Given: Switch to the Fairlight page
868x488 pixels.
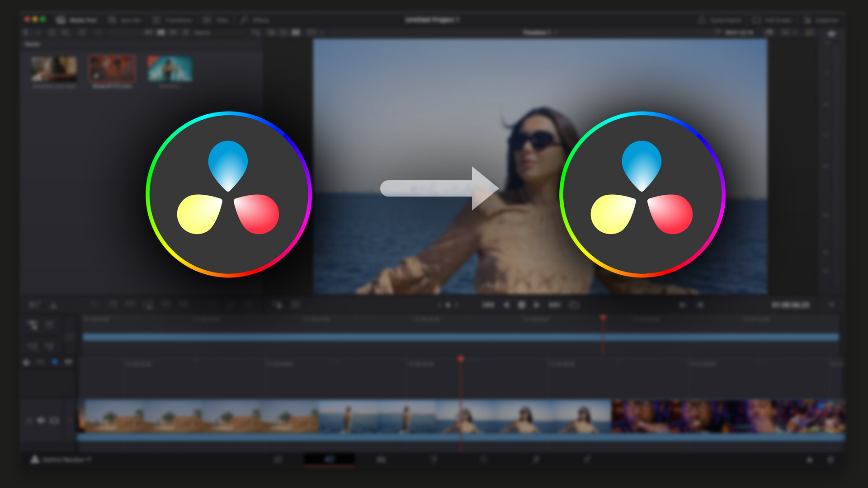Looking at the screenshot, I should 535,460.
